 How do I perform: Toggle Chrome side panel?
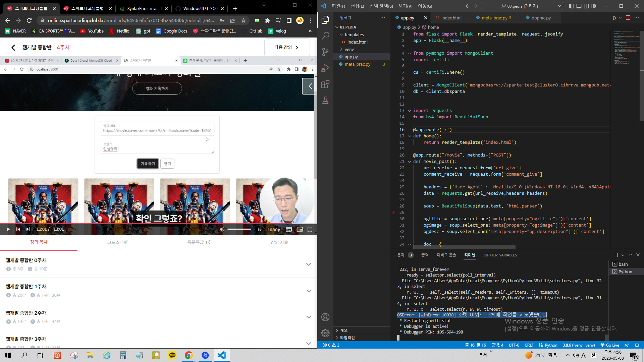pos(289,20)
